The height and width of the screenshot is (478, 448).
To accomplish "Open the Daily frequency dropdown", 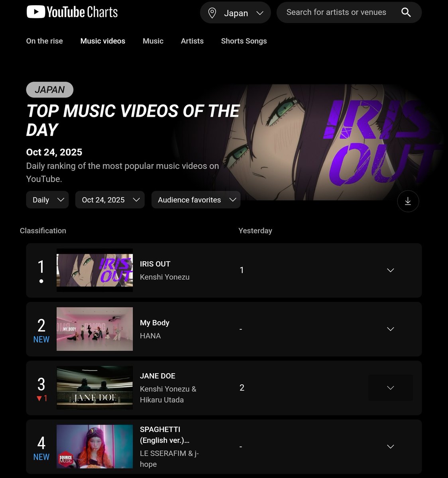I will click(x=47, y=200).
